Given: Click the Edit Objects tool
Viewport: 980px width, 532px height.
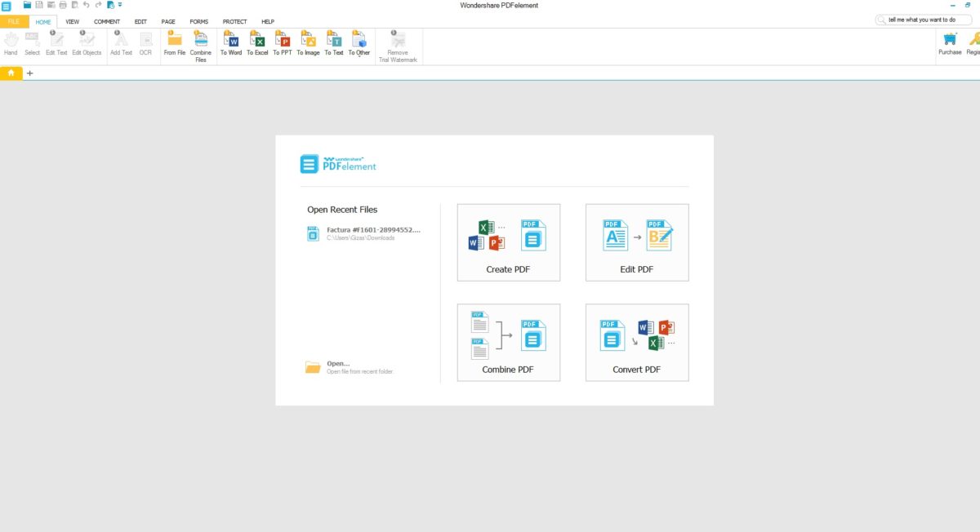Looking at the screenshot, I should (87, 43).
